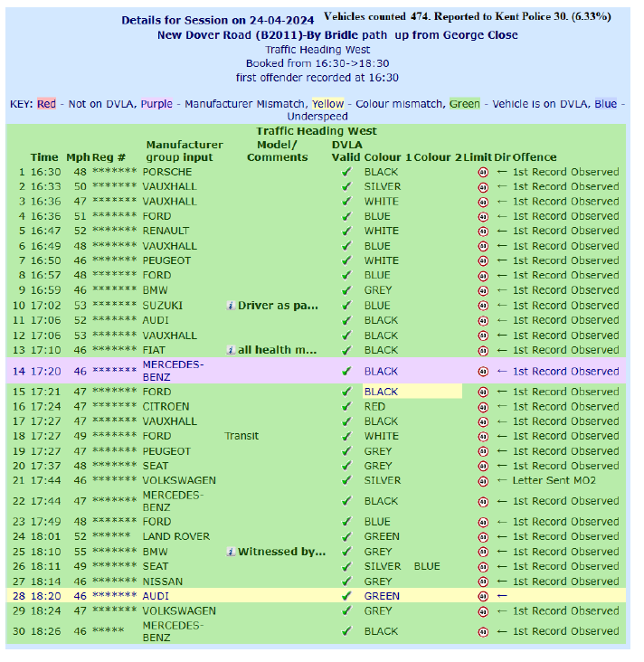Click the 40 limit sign in row 30
The width and height of the screenshot is (644, 662).
click(483, 631)
